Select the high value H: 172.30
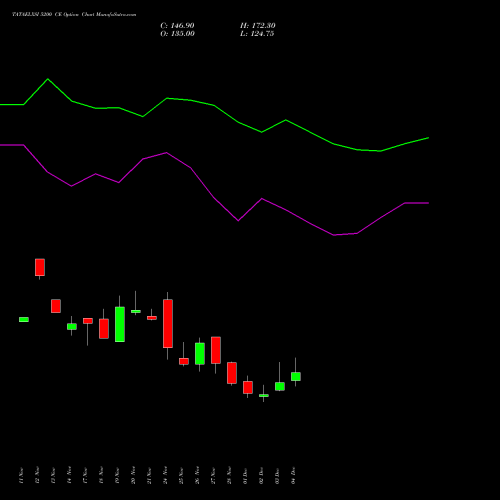The width and height of the screenshot is (500, 500). [258, 26]
